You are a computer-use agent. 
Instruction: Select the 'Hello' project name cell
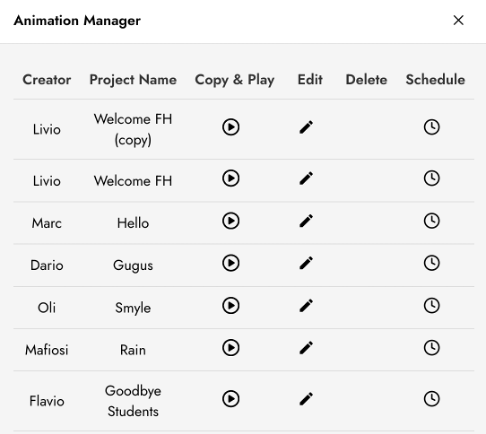(133, 223)
